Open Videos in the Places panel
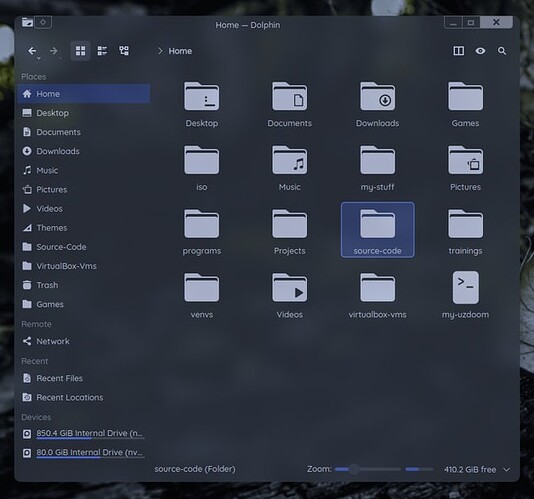 pyautogui.click(x=84, y=208)
